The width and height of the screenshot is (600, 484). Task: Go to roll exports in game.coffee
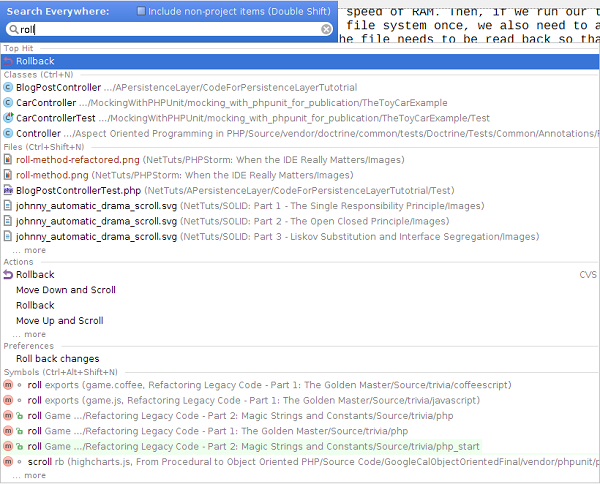(300, 385)
